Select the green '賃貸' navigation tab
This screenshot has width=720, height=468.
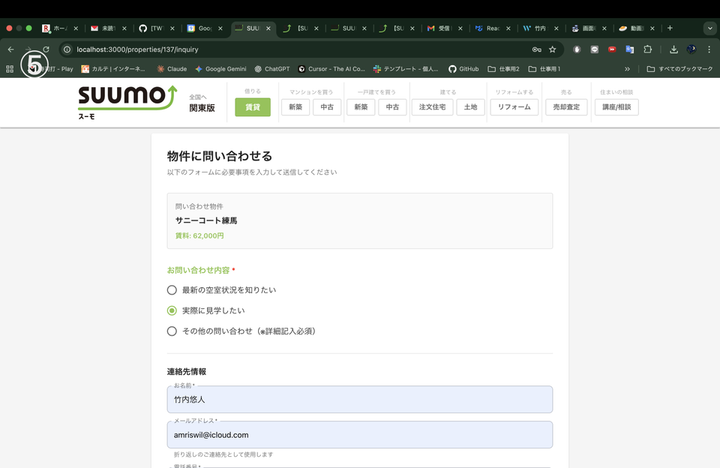252,107
